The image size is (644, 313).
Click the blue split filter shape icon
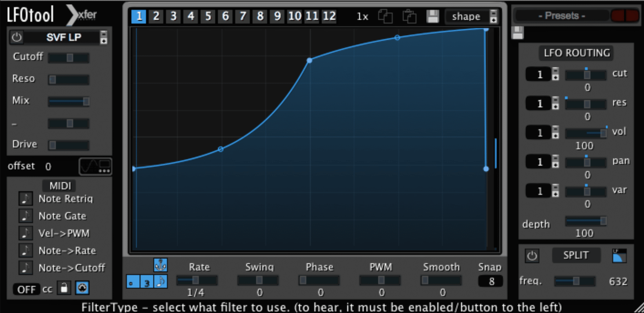click(619, 256)
